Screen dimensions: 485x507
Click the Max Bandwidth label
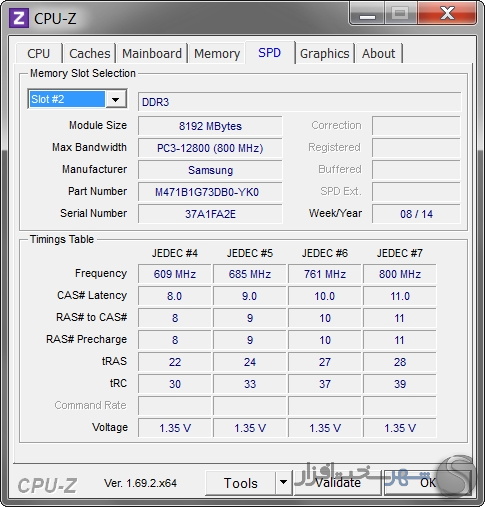[89, 147]
